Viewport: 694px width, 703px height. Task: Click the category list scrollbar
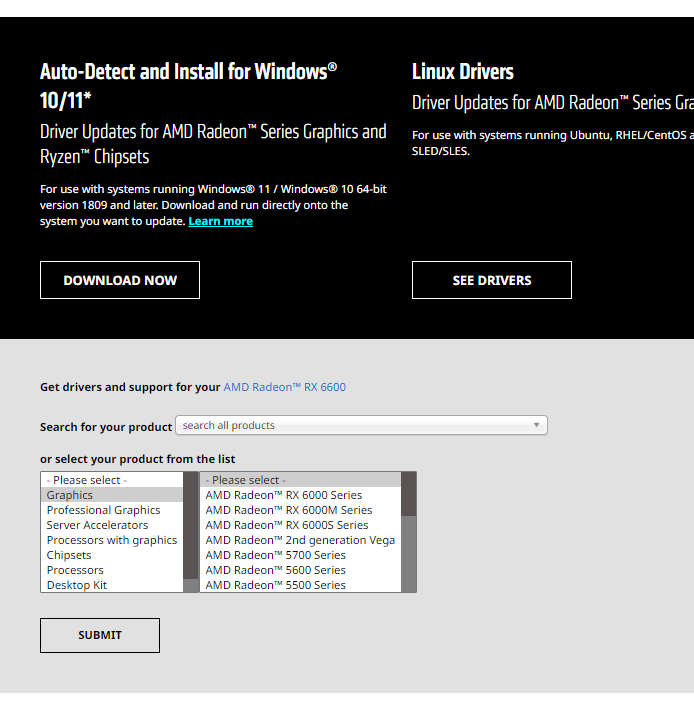191,532
